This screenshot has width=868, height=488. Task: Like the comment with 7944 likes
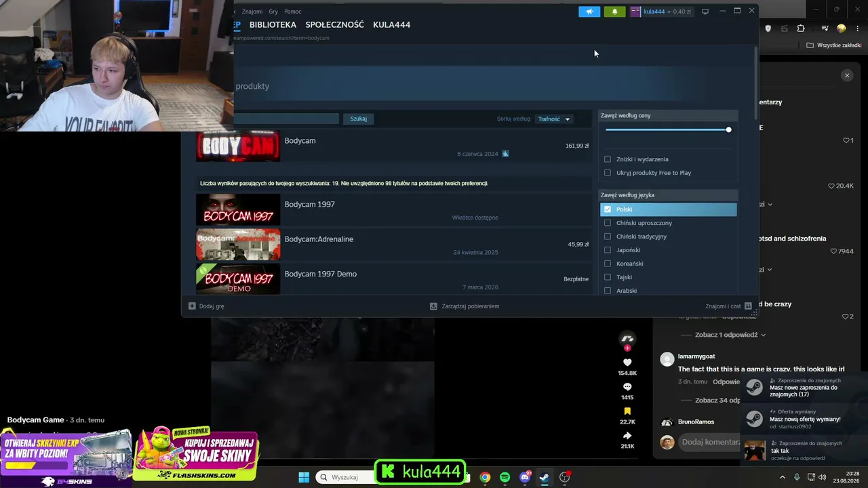point(833,251)
